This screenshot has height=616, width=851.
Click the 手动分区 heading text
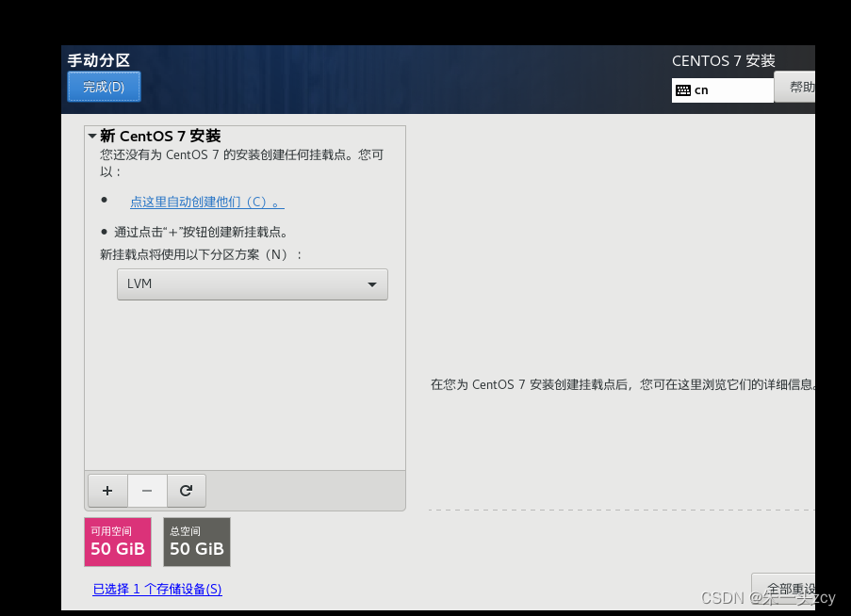[99, 60]
